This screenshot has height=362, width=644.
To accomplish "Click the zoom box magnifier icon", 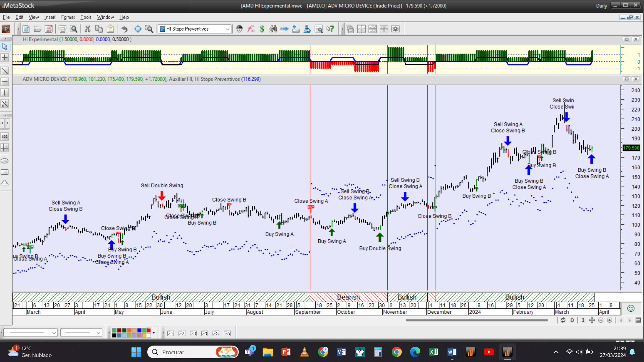I will coord(149,29).
